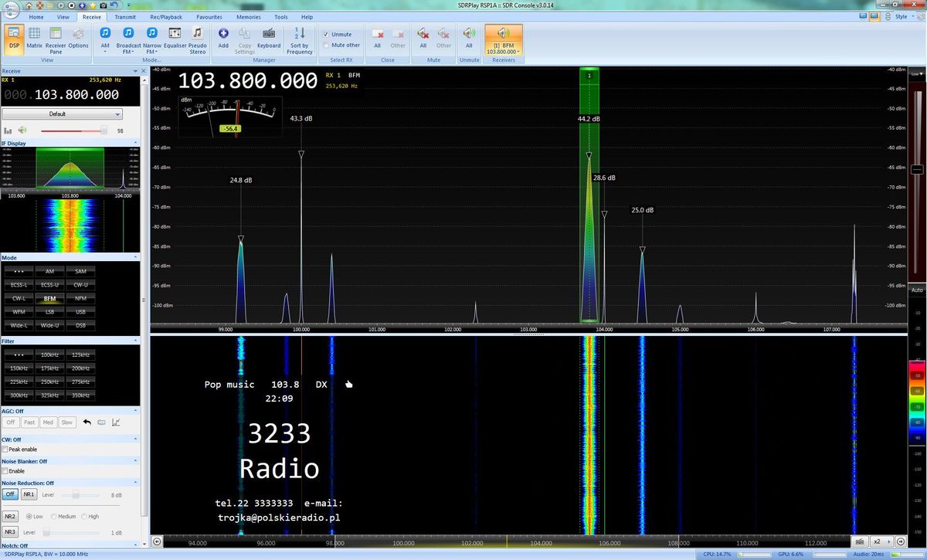Click the undo arrow in quick access toolbar

coord(114,5)
